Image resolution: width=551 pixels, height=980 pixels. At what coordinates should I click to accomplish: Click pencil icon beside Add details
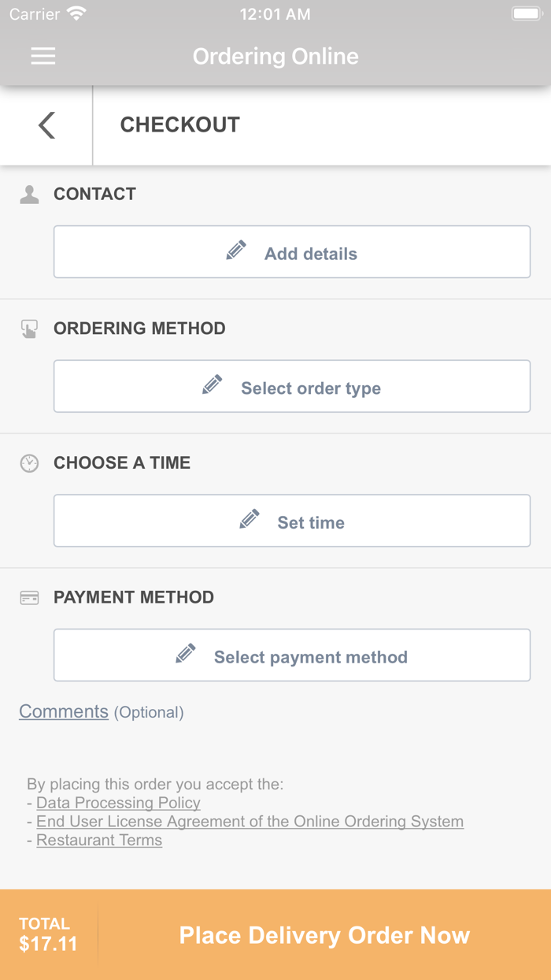236,251
